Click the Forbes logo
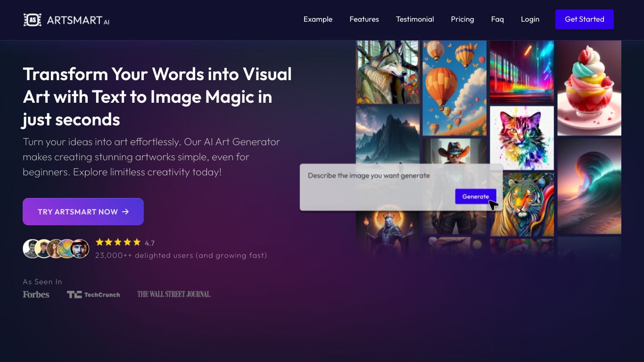 click(36, 295)
